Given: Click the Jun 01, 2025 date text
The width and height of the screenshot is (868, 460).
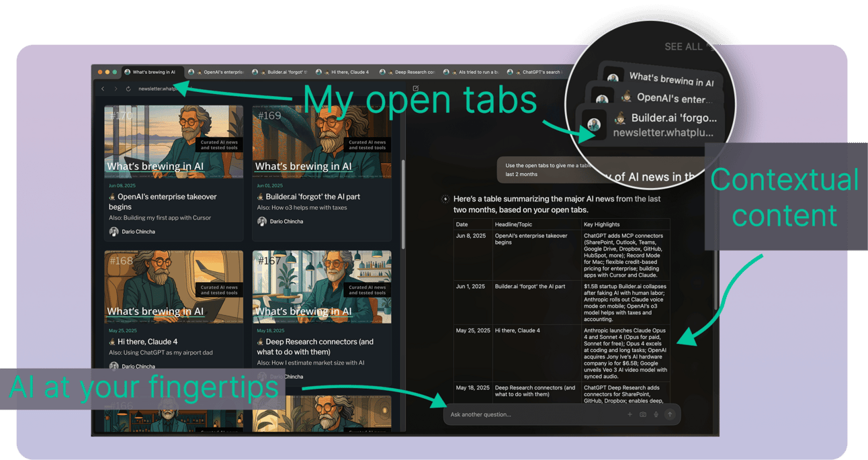Looking at the screenshot, I should coord(270,185).
